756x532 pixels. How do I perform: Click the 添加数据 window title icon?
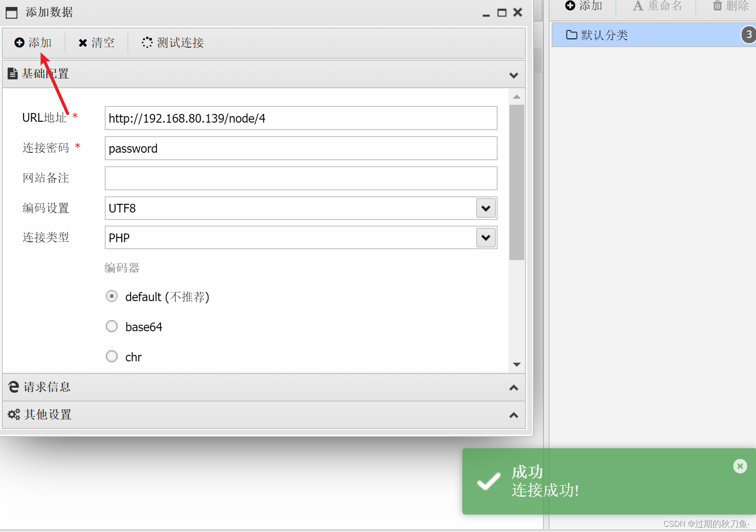12,13
